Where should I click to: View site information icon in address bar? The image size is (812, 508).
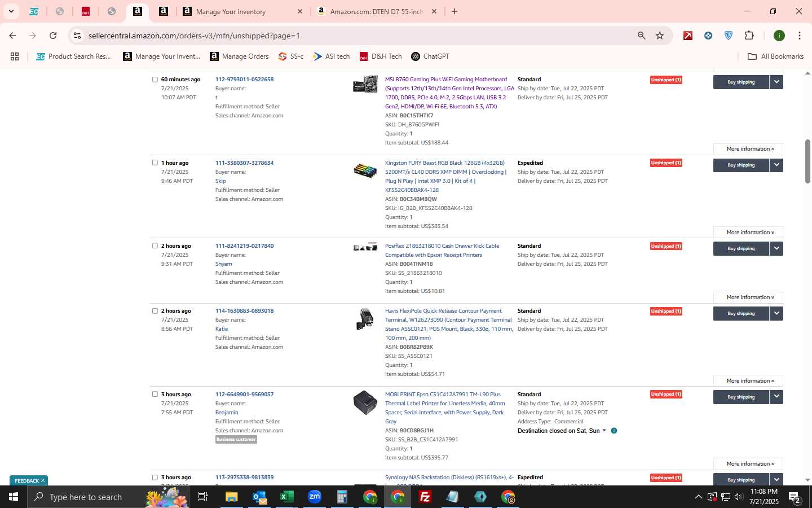[x=77, y=36]
